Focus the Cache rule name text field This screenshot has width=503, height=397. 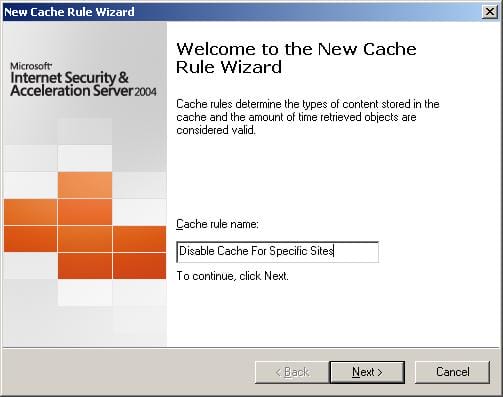click(277, 252)
